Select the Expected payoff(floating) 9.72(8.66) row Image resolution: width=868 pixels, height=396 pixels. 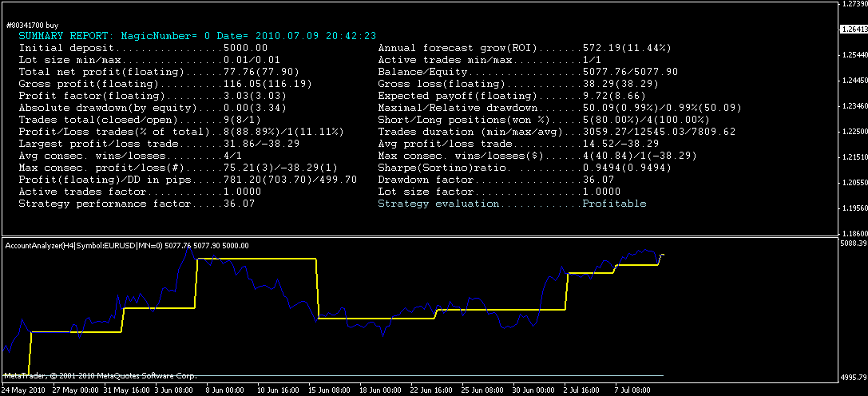coord(512,96)
